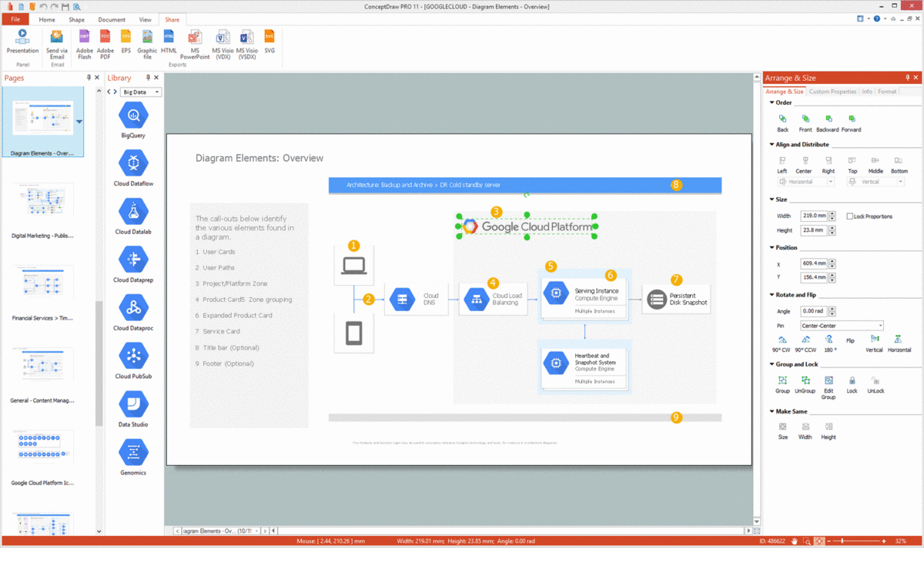Screen dimensions: 924x566
Task: Pin the Library panel
Action: pos(148,78)
